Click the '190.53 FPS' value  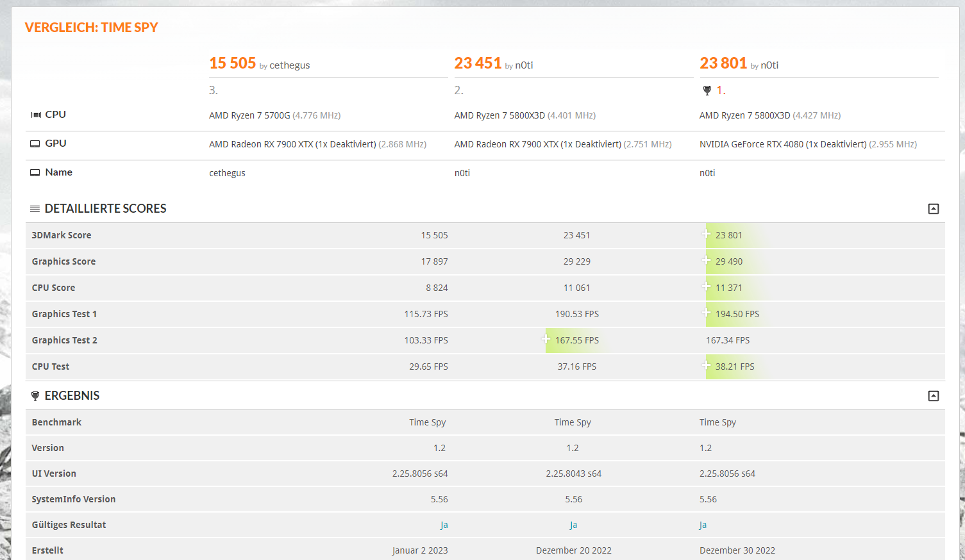coord(577,314)
